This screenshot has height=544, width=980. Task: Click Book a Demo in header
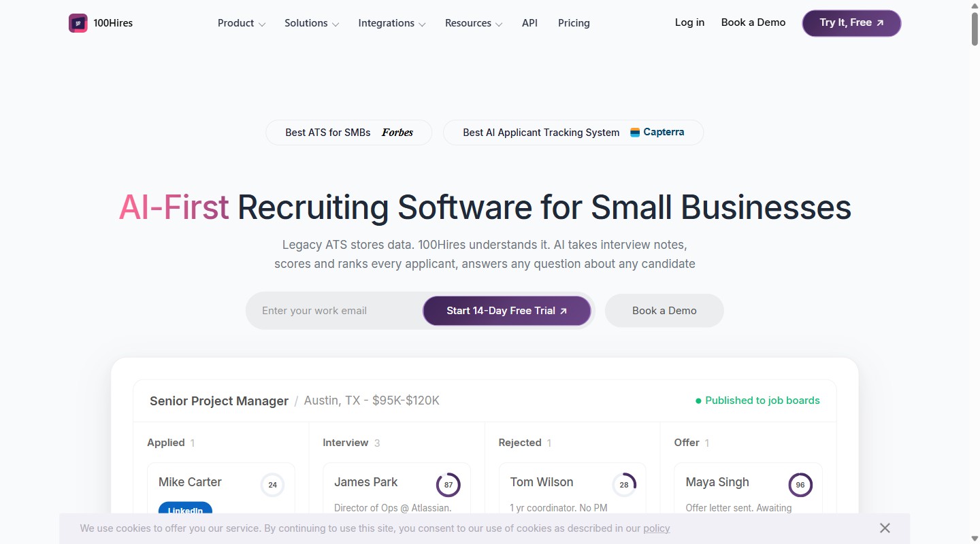pyautogui.click(x=753, y=22)
